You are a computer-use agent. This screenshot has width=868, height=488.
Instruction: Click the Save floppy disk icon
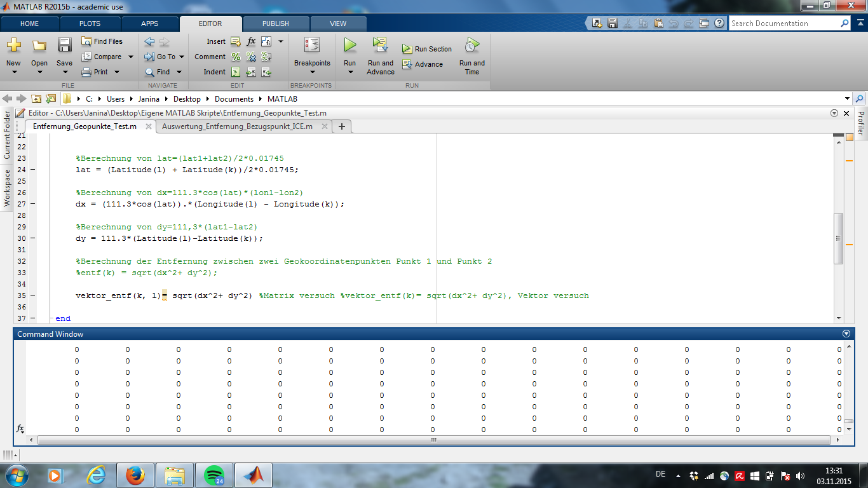click(64, 45)
